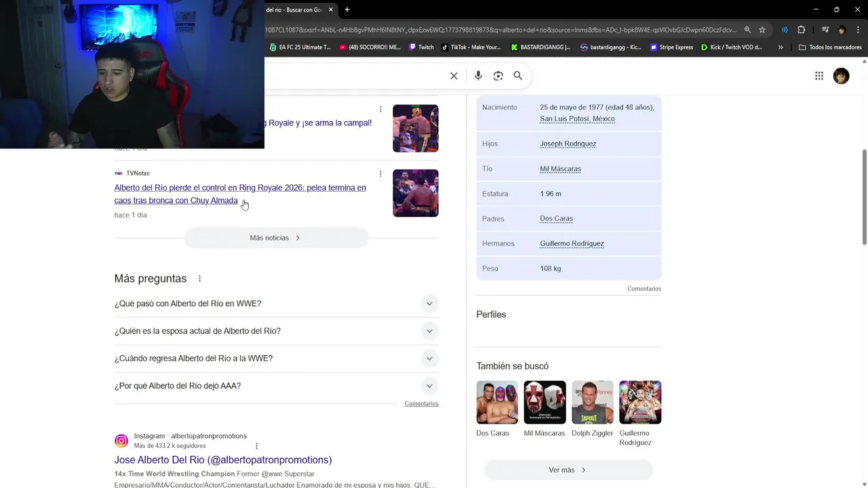The height and width of the screenshot is (488, 868).
Task: Click into the Google search box
Action: coord(353,76)
